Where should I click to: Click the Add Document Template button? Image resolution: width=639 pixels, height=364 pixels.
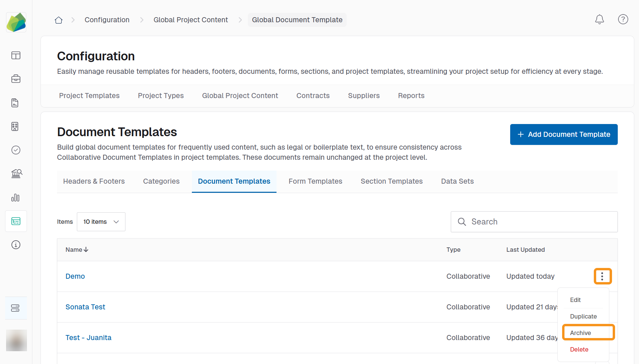coord(563,134)
